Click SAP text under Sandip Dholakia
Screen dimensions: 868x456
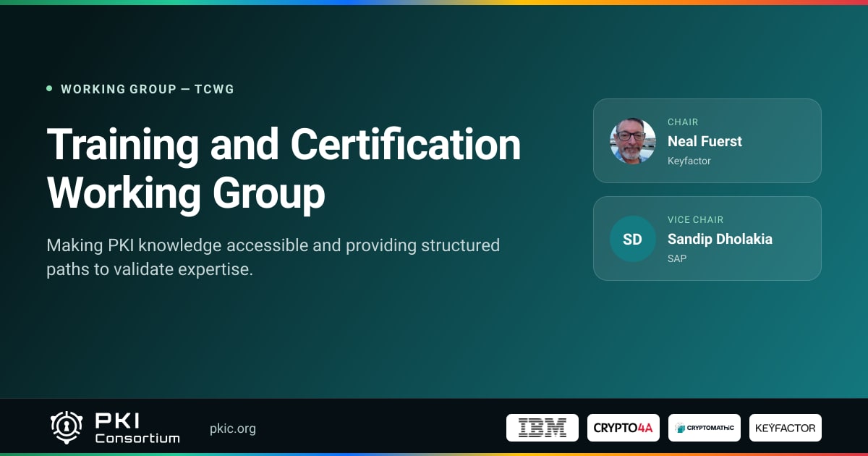pyautogui.click(x=677, y=258)
